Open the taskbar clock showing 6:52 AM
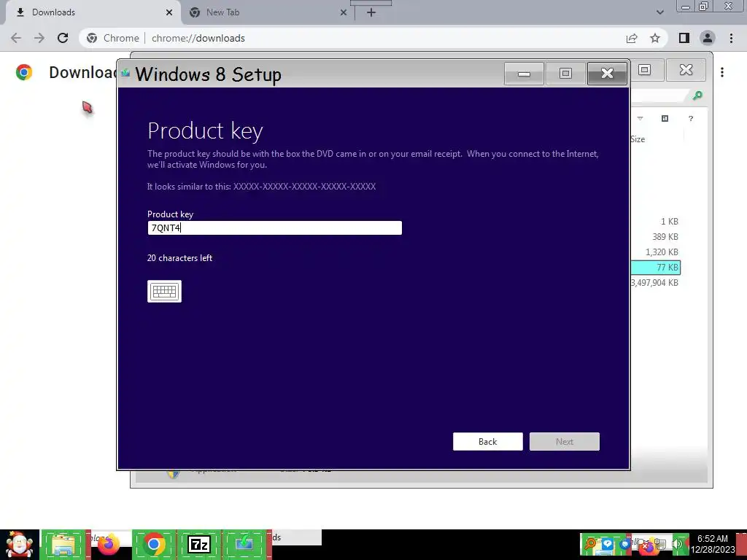 click(713, 544)
